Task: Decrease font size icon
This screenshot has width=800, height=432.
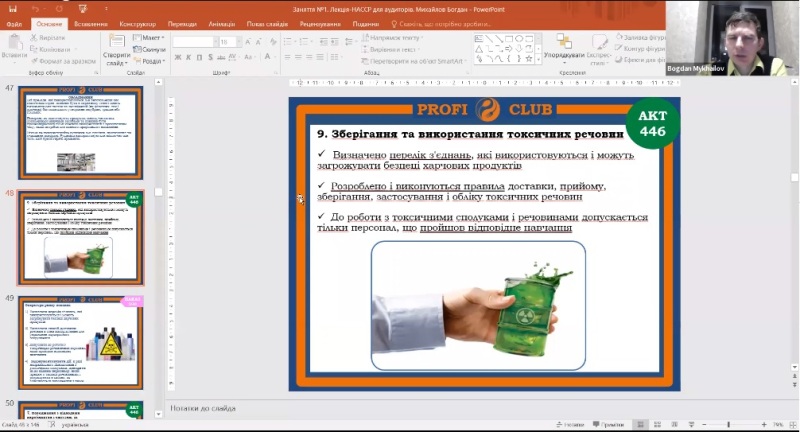Action: [259, 42]
